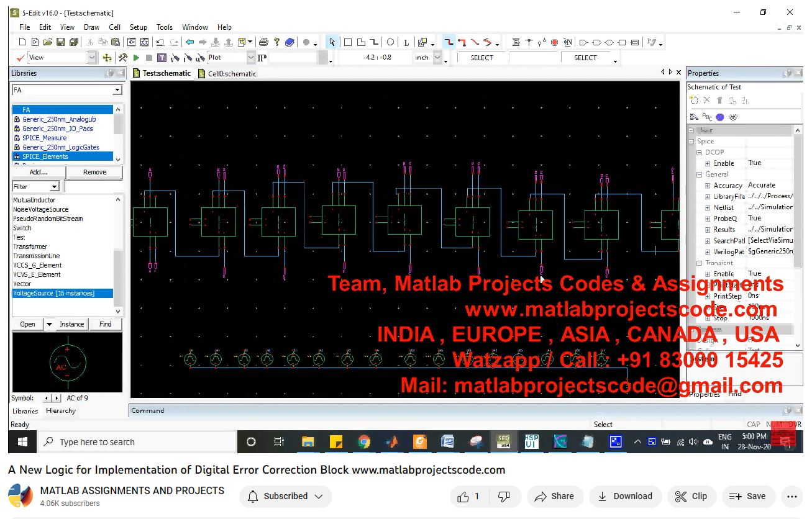
Task: Open the FA library combo box
Action: (66, 90)
